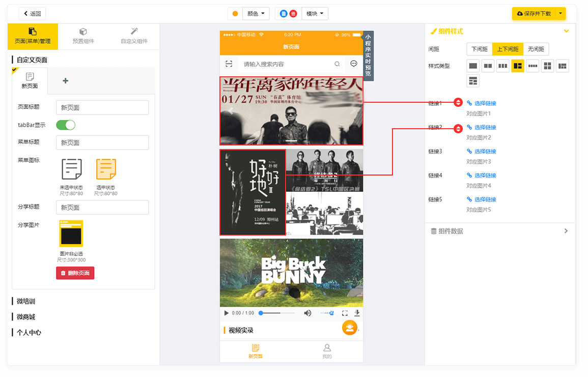The height and width of the screenshot is (377, 588).
Task: Switch to 预置组件 tab
Action: pos(83,36)
